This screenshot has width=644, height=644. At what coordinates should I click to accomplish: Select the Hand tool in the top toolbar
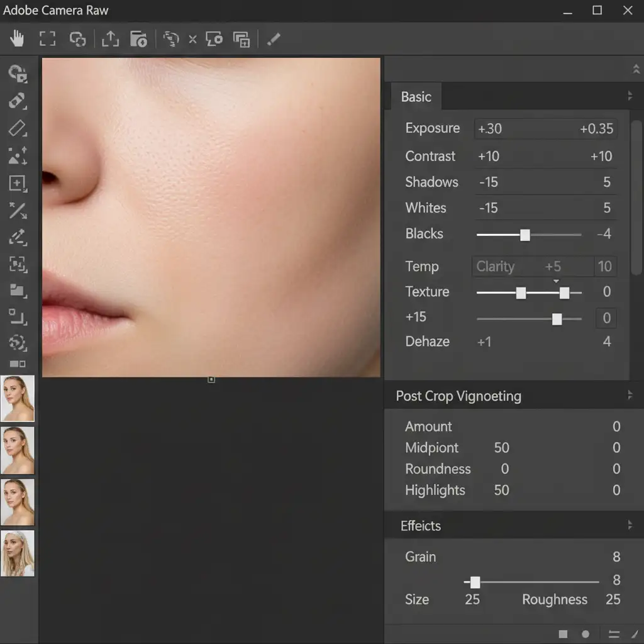16,39
